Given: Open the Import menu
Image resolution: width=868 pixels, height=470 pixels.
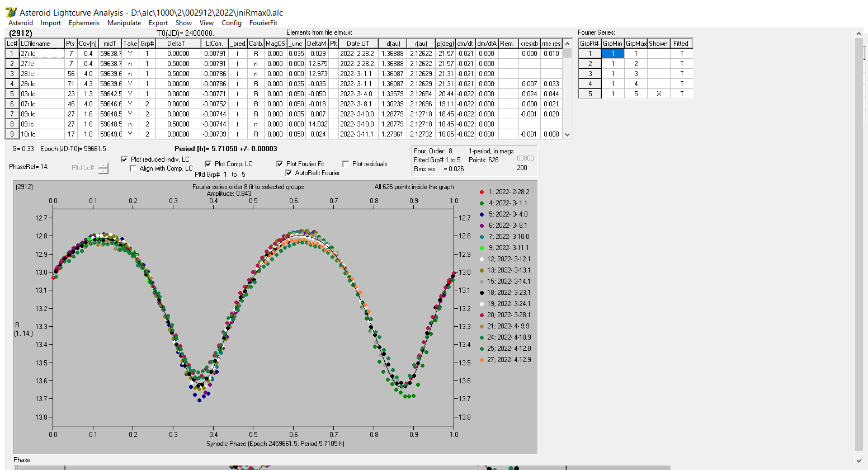Looking at the screenshot, I should [50, 23].
